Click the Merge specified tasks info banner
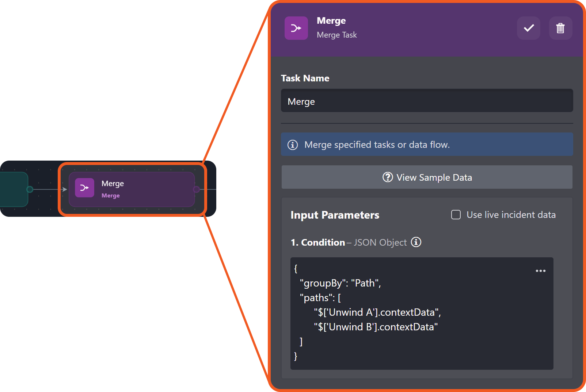Image resolution: width=586 pixels, height=392 pixels. click(427, 145)
